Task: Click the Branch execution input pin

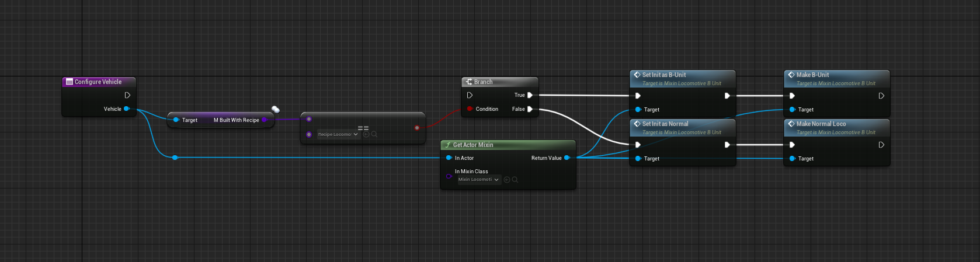Action: (470, 95)
